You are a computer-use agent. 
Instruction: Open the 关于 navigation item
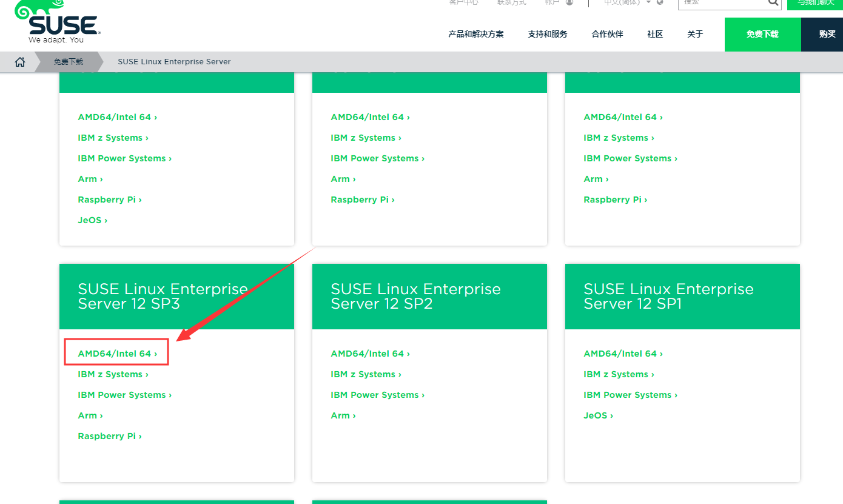pyautogui.click(x=695, y=35)
